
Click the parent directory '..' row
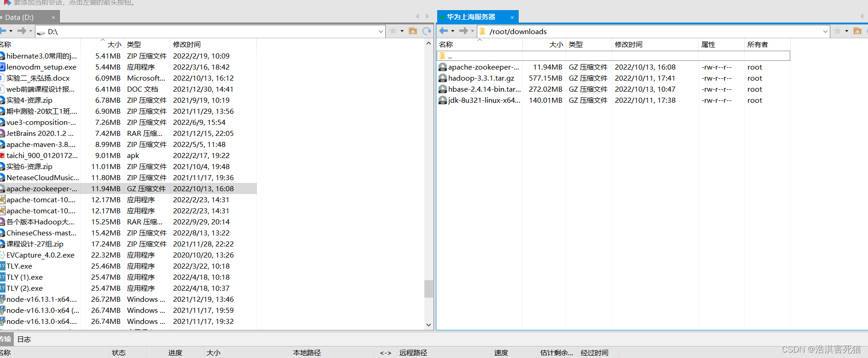point(613,56)
